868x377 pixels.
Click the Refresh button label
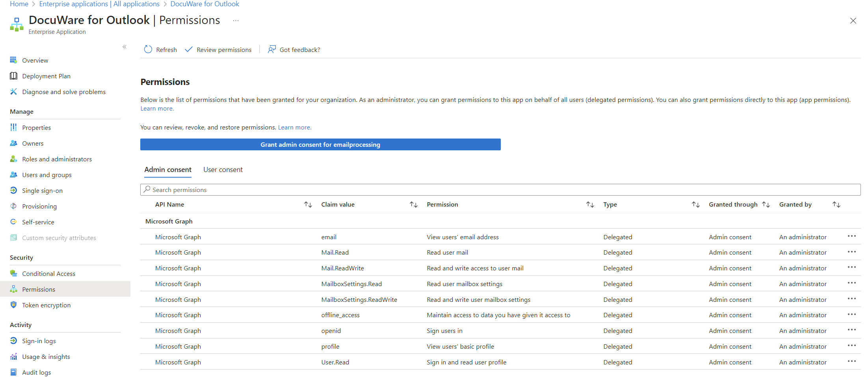click(x=166, y=50)
